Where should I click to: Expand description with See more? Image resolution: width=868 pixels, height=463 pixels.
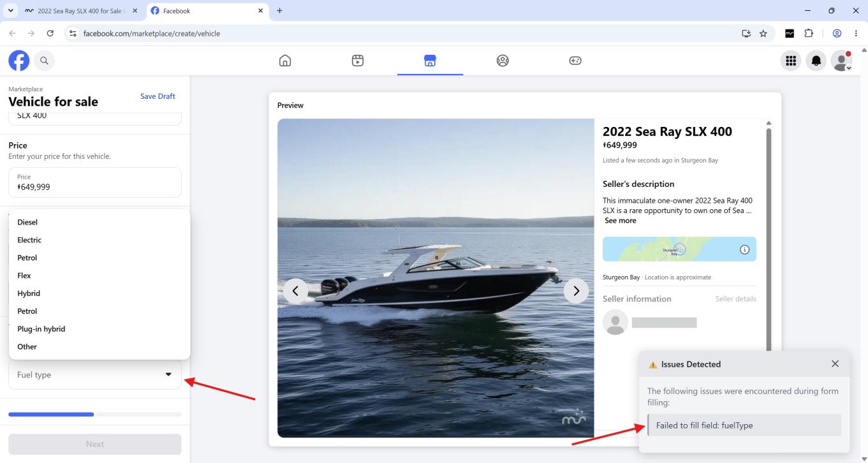pos(621,221)
